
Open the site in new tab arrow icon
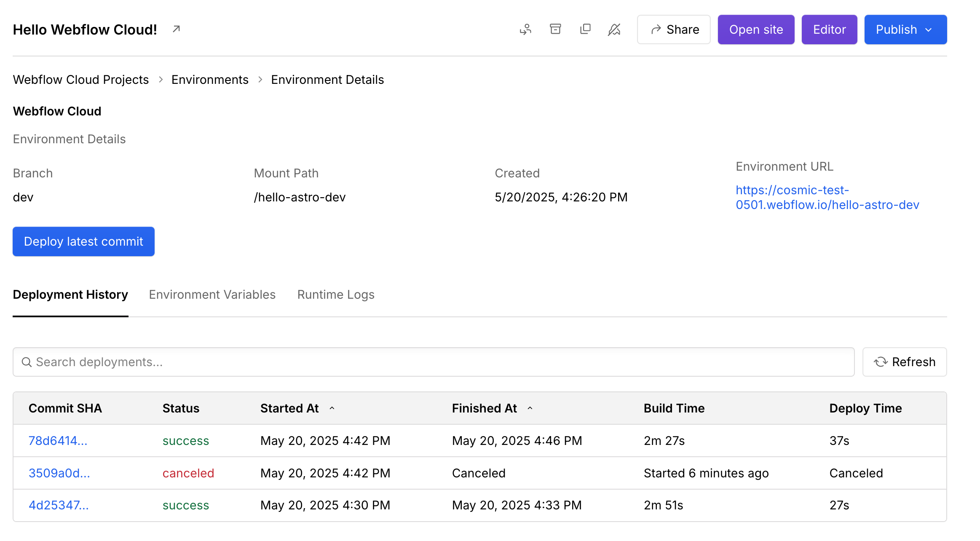tap(176, 29)
